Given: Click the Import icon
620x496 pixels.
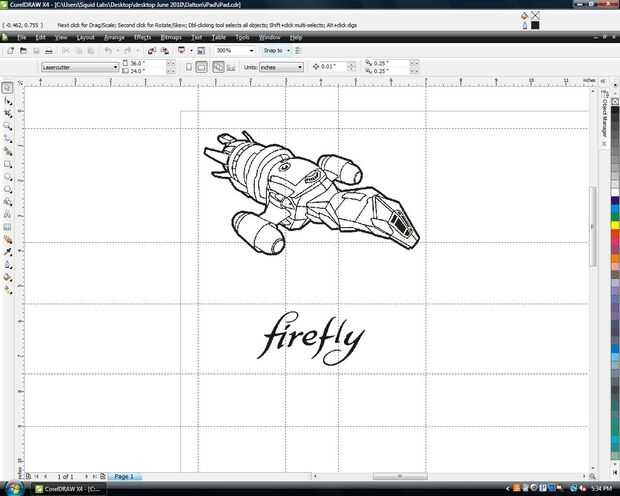Looking at the screenshot, I should point(151,51).
